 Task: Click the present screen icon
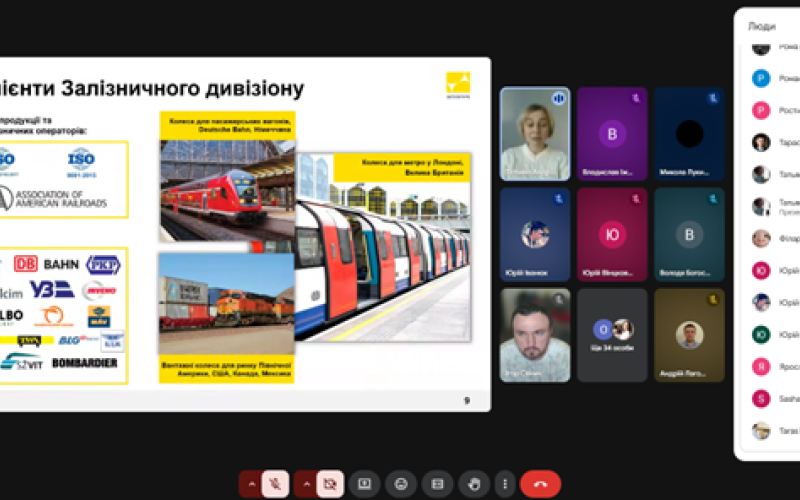click(x=364, y=484)
